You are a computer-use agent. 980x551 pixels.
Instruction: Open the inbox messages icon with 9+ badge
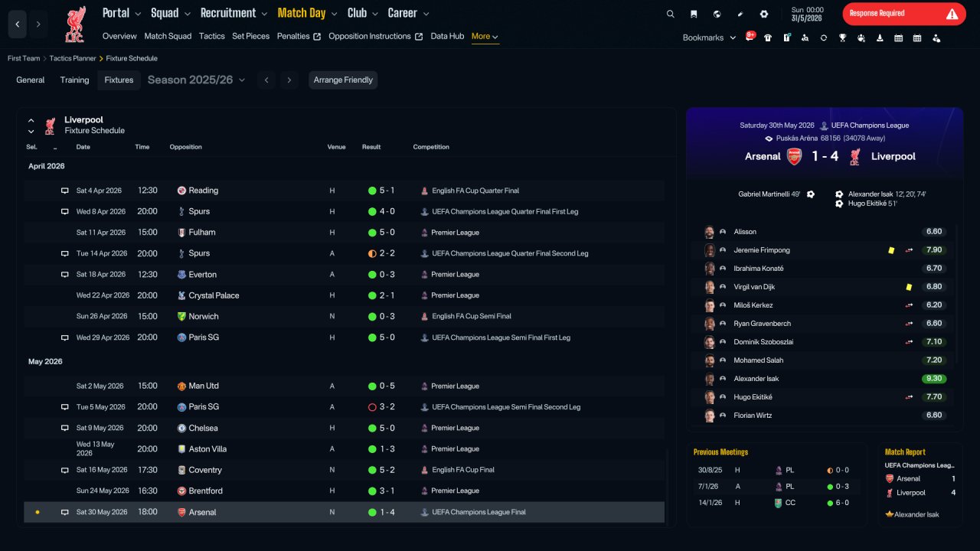(750, 37)
